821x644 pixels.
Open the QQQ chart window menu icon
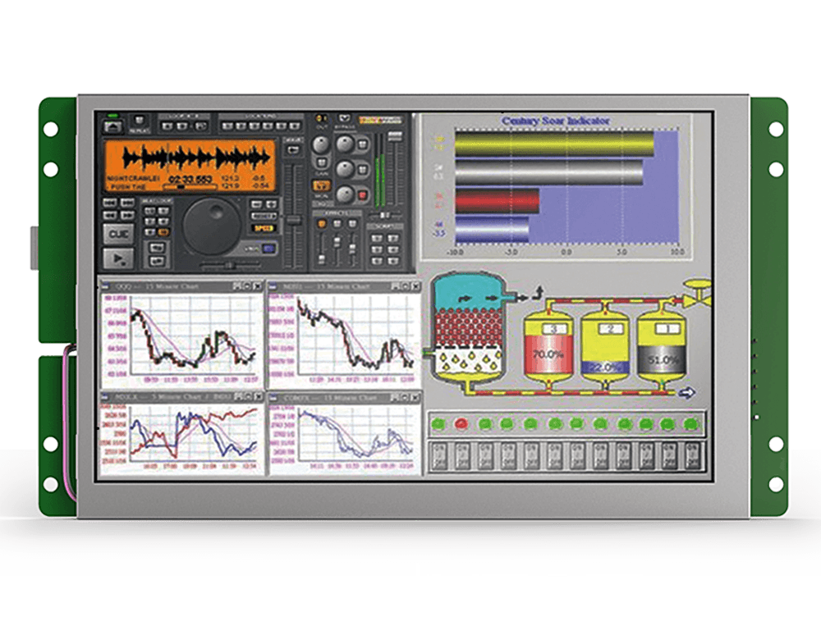coord(105,286)
